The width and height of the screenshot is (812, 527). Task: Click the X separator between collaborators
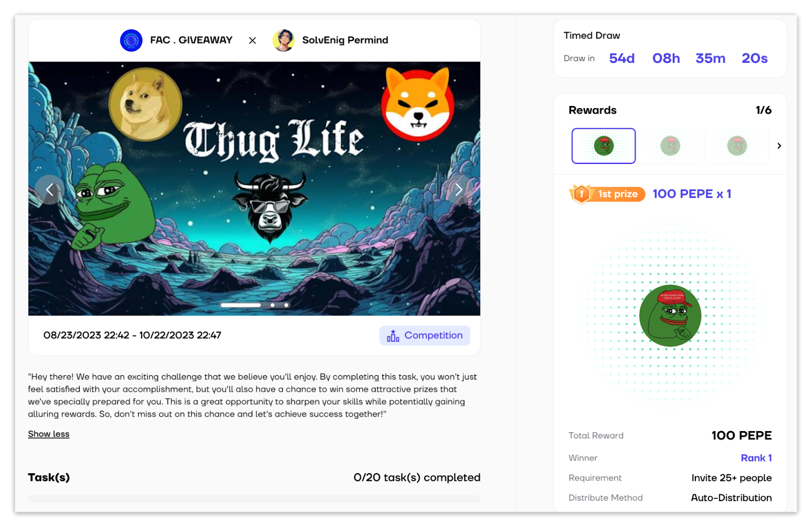pos(252,41)
